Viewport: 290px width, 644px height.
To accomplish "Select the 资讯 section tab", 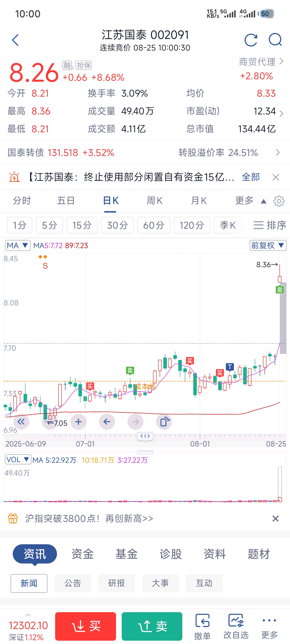I will 35,554.
